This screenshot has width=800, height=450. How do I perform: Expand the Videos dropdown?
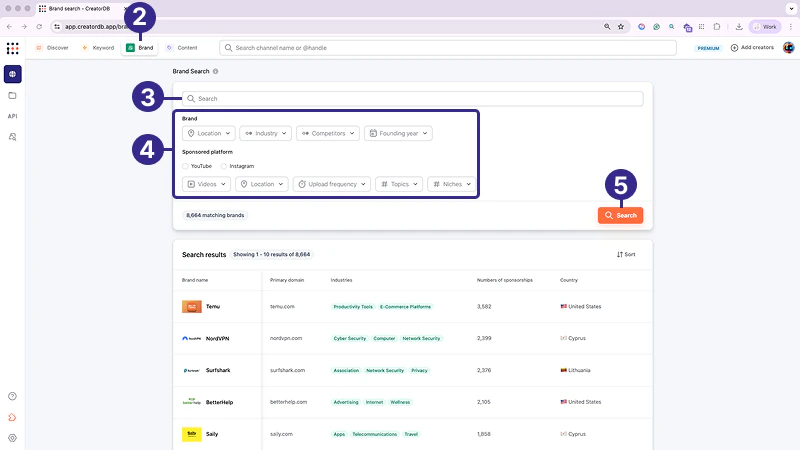pos(206,184)
